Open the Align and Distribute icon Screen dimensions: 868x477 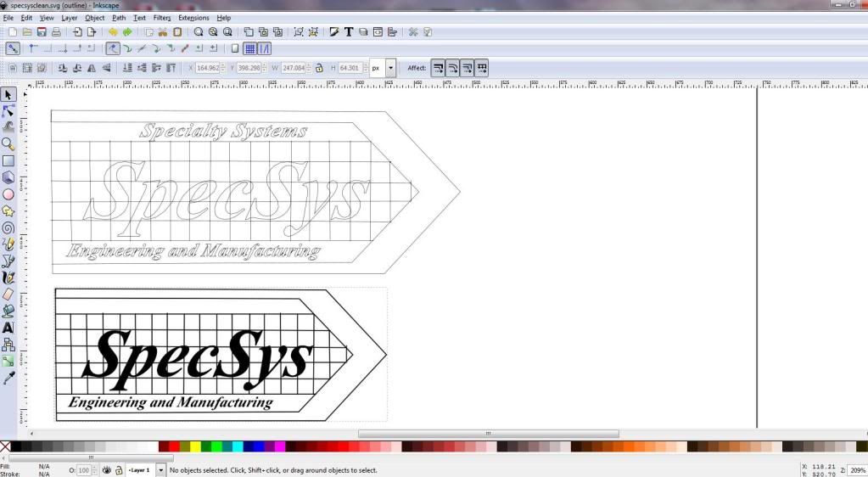[x=393, y=32]
